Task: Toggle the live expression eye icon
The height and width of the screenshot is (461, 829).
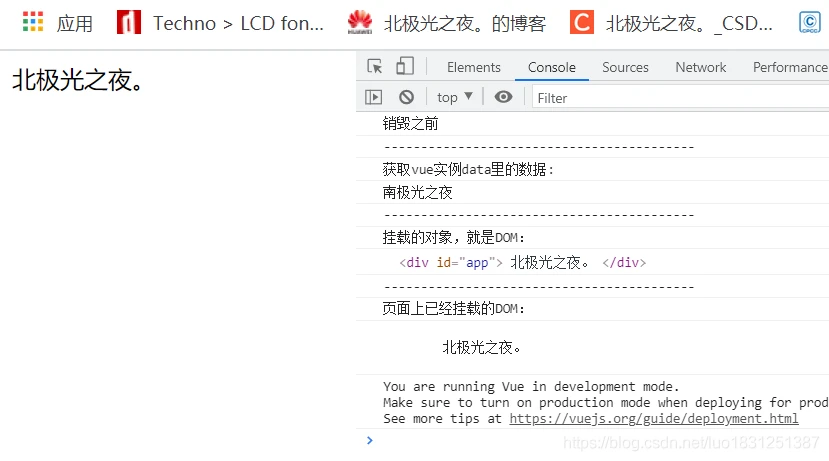Action: point(503,97)
